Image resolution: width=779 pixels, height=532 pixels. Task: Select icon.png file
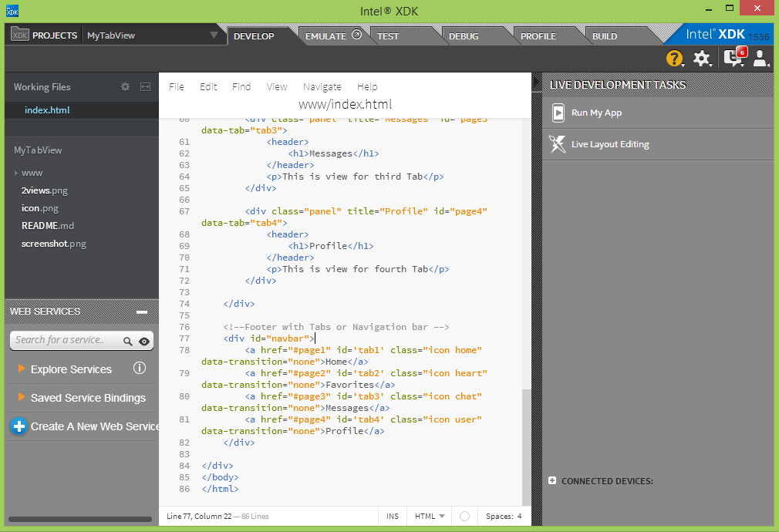point(40,208)
